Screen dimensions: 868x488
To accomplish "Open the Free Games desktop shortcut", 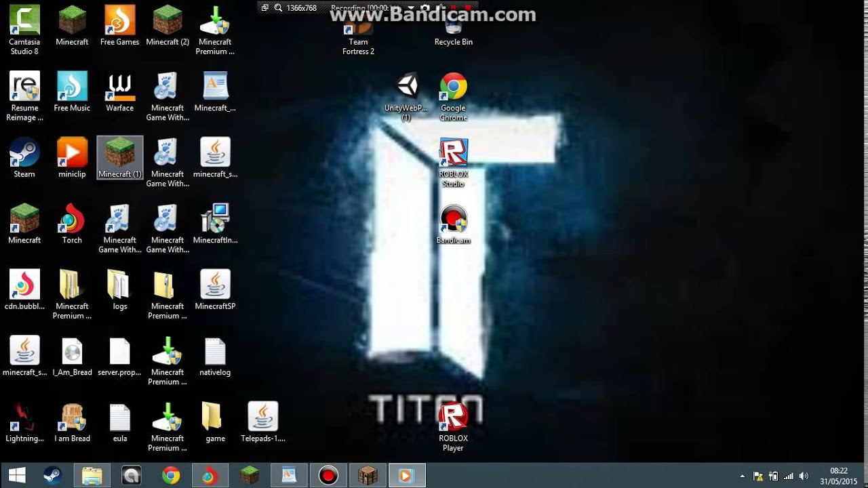I will coord(119,26).
